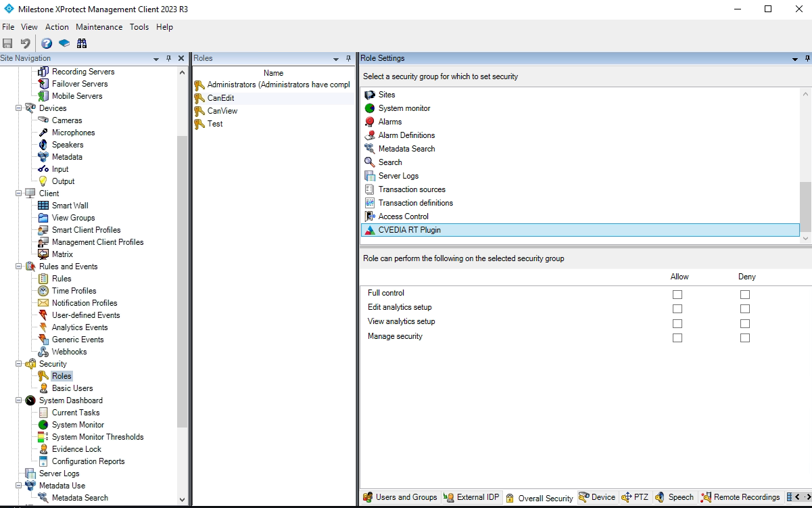Open the Tools menu
This screenshot has height=508, width=812.
[x=139, y=27]
